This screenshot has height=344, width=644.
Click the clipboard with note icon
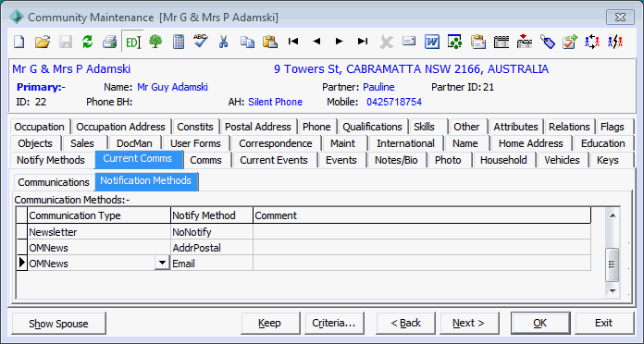(x=478, y=42)
